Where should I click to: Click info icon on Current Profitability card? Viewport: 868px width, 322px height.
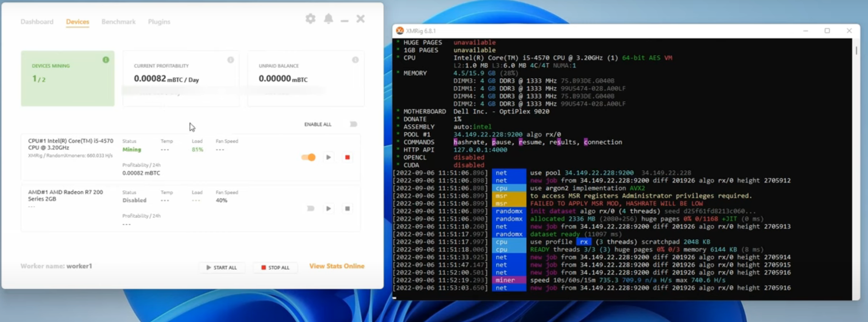230,60
